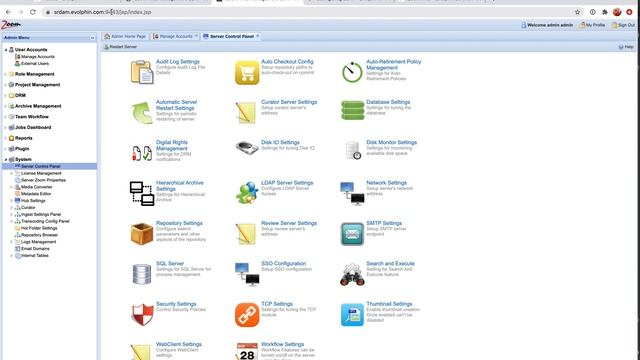The image size is (640, 360).
Task: Open the SSO Configuration monitors icon
Action: pos(247,274)
